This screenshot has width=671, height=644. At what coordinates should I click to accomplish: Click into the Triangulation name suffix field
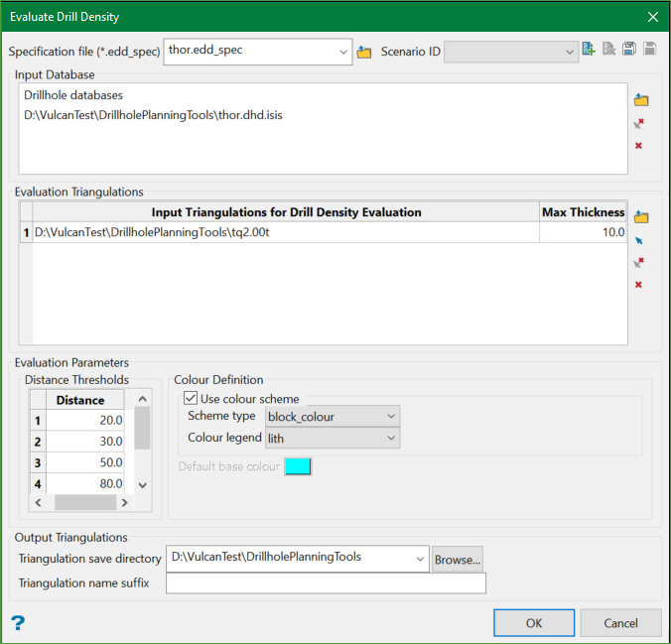click(x=326, y=583)
